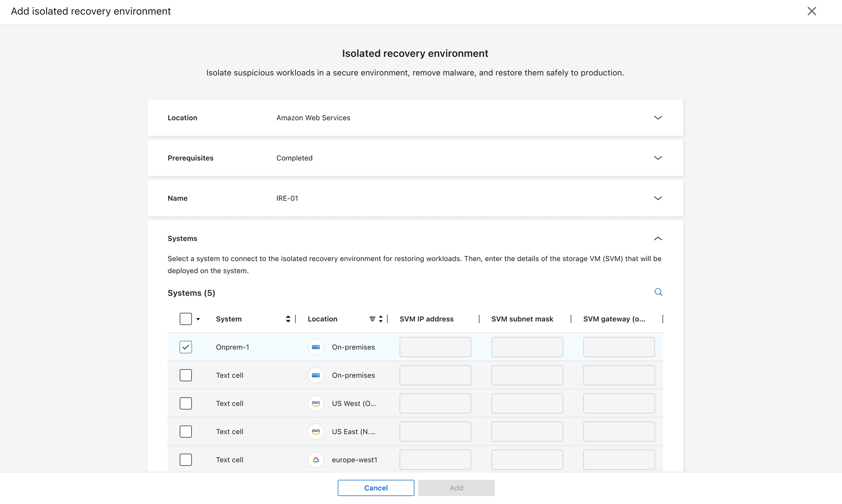Open the select-all dropdown arrow
The height and width of the screenshot is (504, 842).
coord(198,319)
